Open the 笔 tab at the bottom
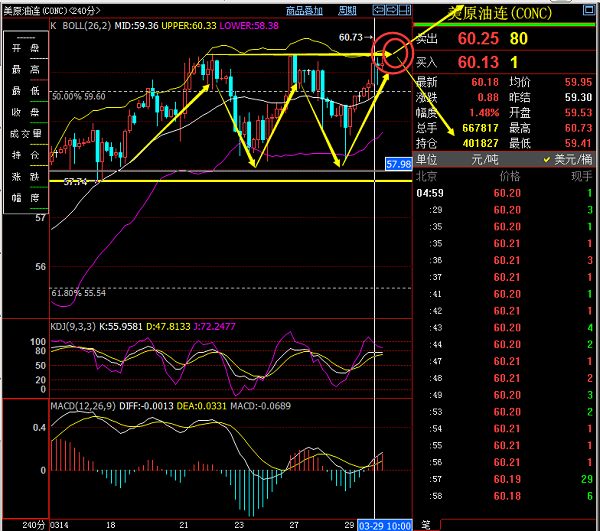This screenshot has height=531, width=600. (426, 525)
